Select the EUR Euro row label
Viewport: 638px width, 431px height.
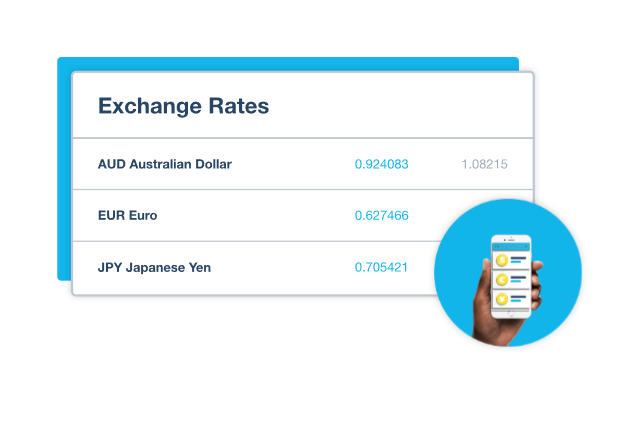pos(128,215)
